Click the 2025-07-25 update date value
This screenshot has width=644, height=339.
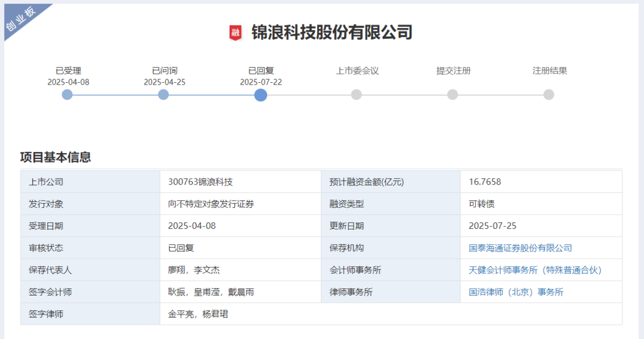tap(493, 226)
